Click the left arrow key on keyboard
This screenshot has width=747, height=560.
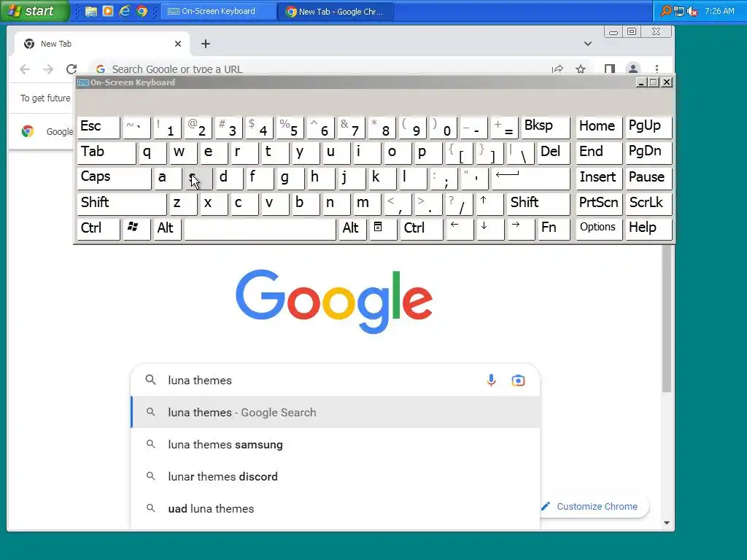click(459, 229)
